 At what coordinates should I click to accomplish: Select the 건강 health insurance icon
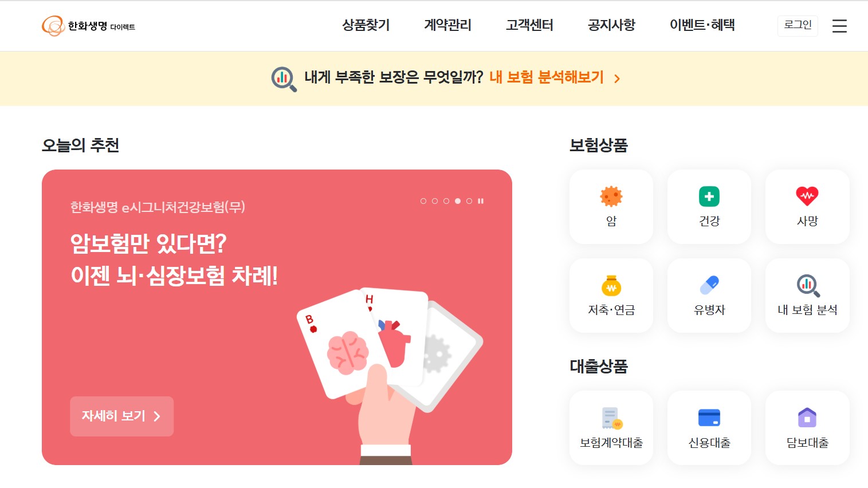709,196
